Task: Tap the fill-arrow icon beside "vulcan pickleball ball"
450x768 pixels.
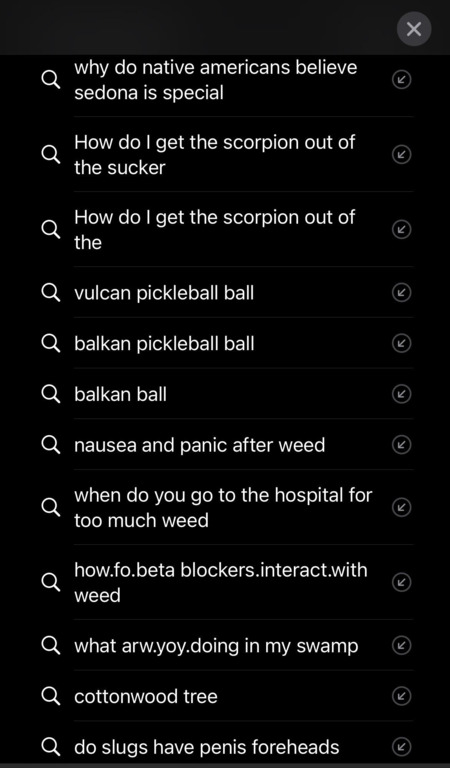Action: click(402, 292)
